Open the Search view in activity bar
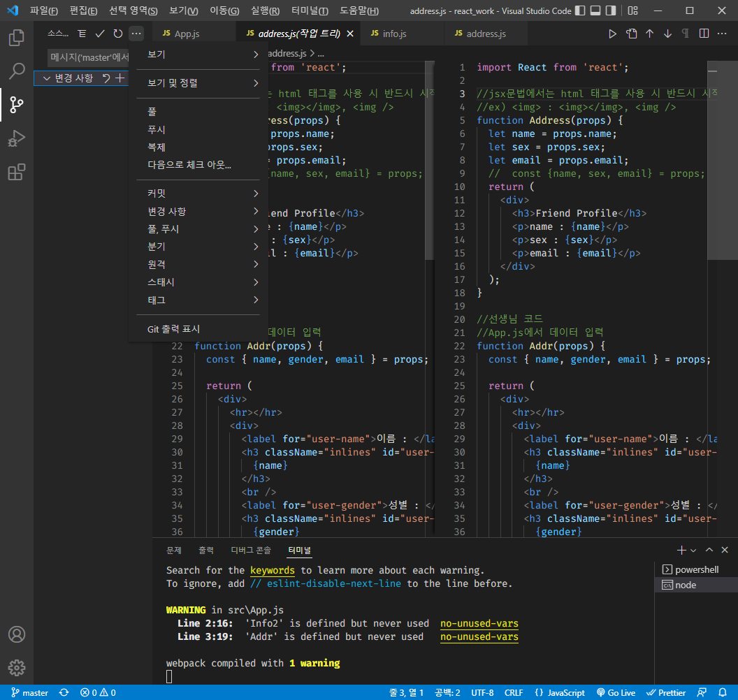Screen dimensions: 738x700 click(x=17, y=71)
